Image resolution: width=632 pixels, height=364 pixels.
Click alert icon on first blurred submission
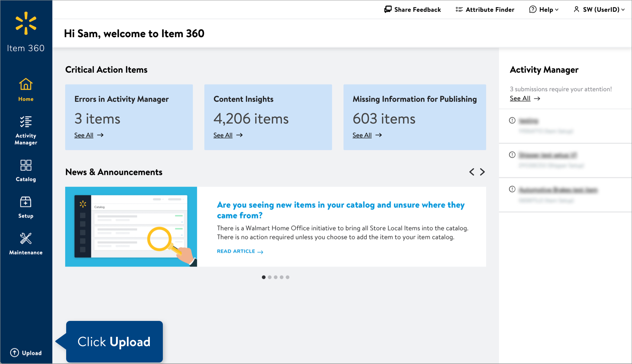(512, 120)
